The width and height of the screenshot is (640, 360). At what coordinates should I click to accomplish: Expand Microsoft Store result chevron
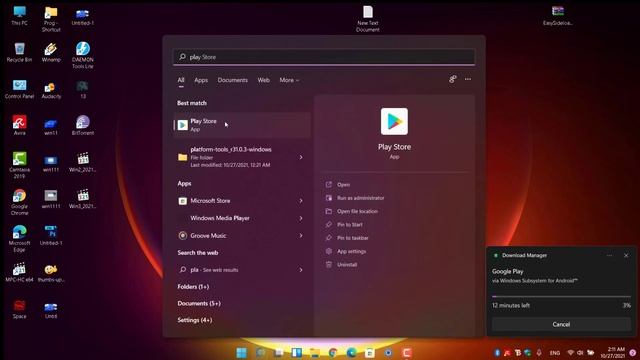[x=301, y=201]
